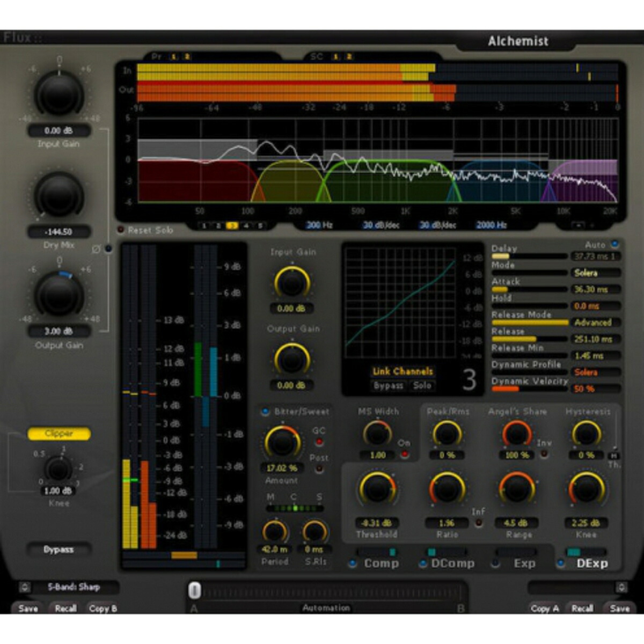Click the Inf led beside Ratio knob
644x644 pixels.
tap(478, 523)
